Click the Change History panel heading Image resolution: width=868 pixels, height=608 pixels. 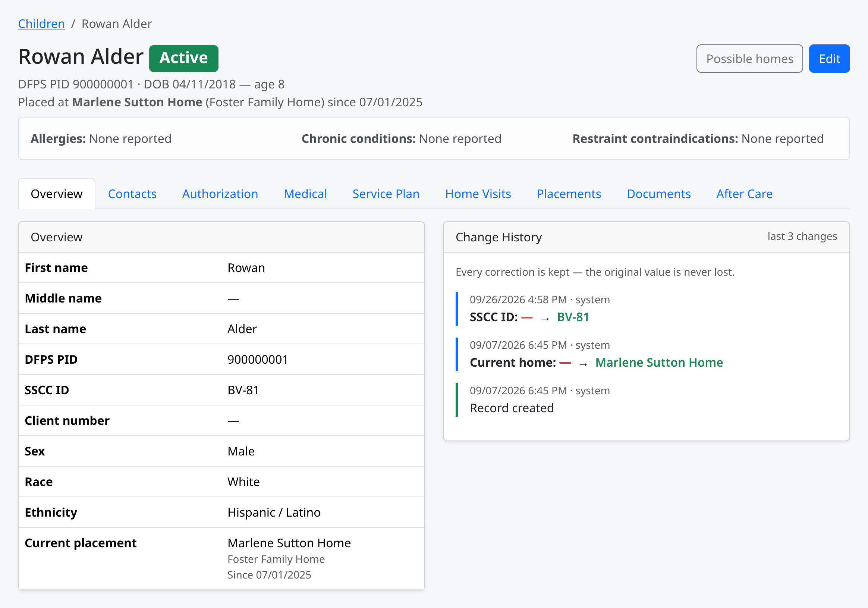click(499, 237)
